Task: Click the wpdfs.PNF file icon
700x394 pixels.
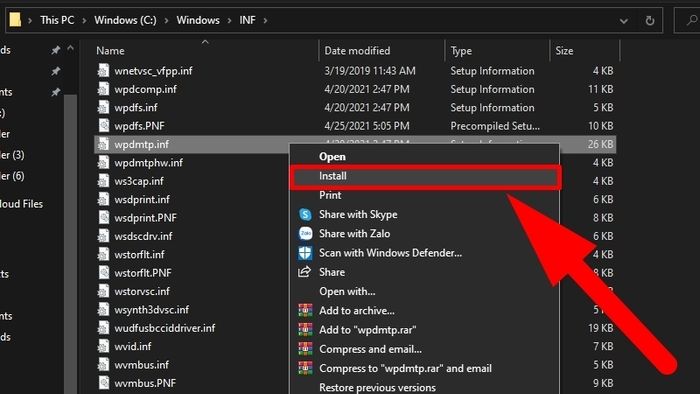Action: point(103,126)
